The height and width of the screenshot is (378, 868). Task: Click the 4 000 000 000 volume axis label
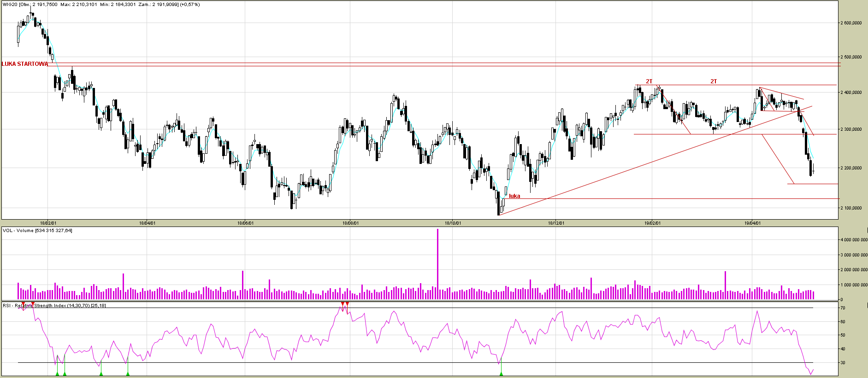(854, 240)
